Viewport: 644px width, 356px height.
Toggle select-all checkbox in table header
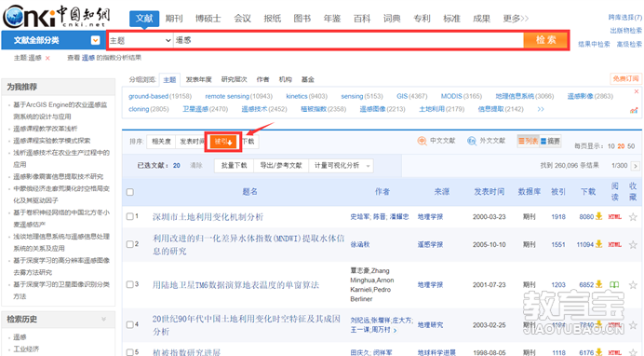[x=130, y=192]
